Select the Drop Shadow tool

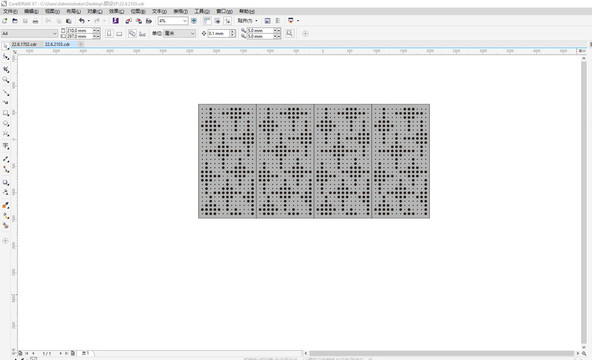coord(6,182)
